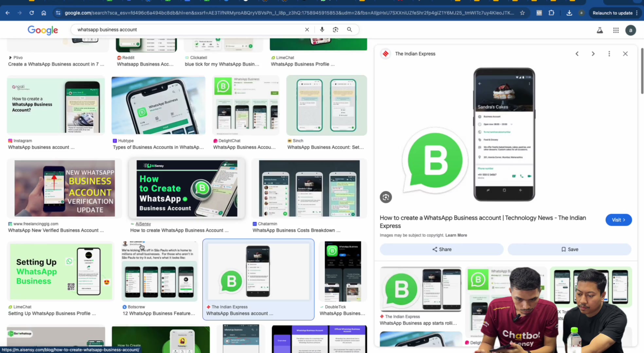644x353 pixels.
Task: Click the Visit button
Action: (618, 220)
